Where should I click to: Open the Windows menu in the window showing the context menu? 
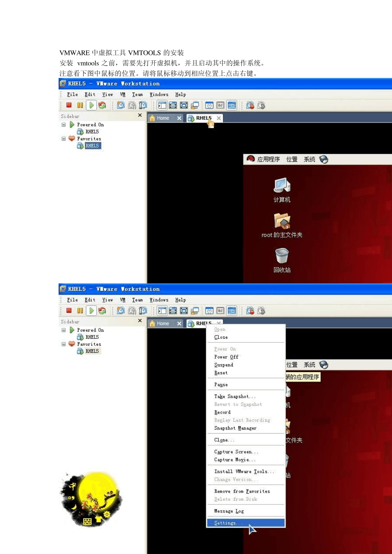click(159, 300)
